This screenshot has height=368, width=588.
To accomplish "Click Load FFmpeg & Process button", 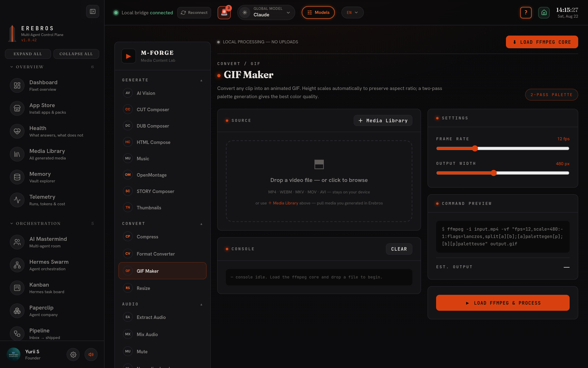I will (503, 303).
